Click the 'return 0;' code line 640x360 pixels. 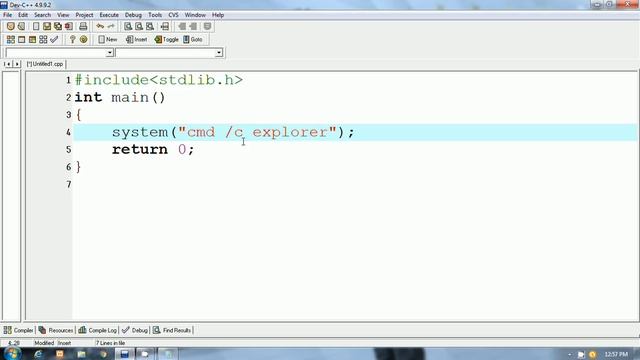[x=153, y=149]
